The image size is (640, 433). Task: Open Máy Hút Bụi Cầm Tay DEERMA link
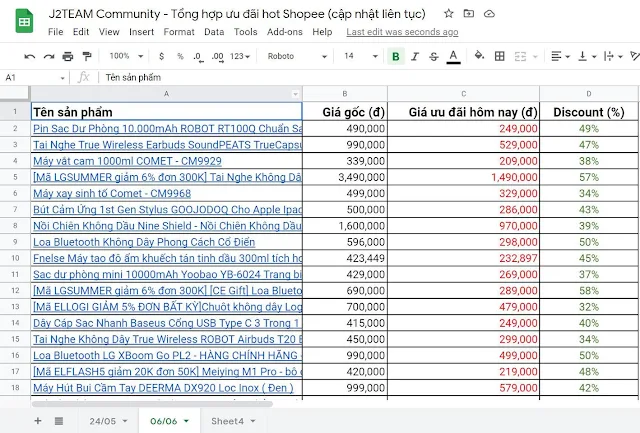click(163, 388)
